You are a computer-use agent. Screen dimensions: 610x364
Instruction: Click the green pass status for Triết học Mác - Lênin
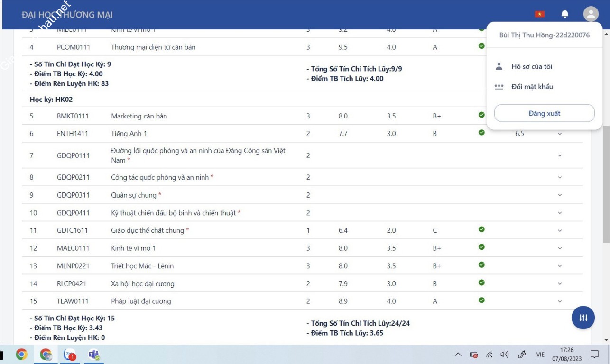tap(481, 265)
